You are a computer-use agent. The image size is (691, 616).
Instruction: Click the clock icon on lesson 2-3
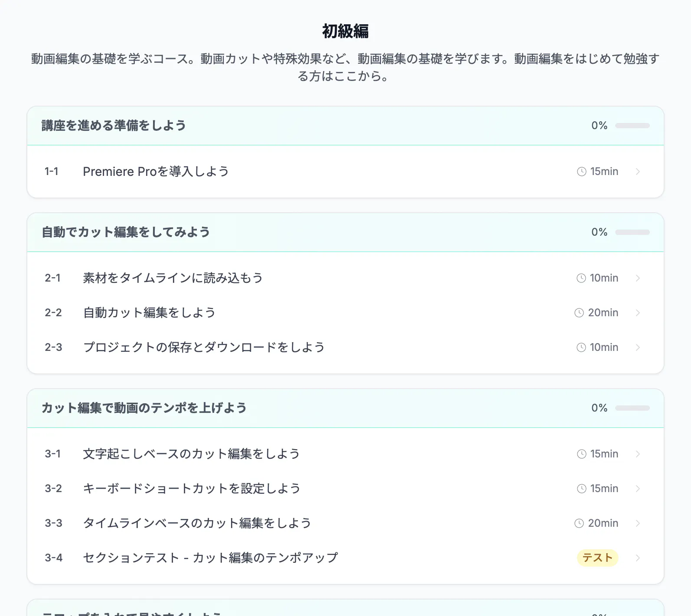point(581,347)
